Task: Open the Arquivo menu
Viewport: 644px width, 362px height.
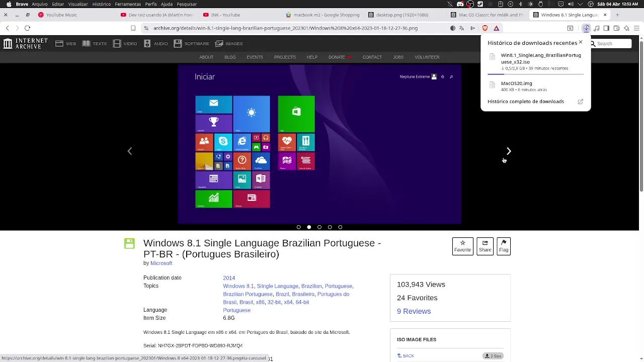Action: pos(39,4)
